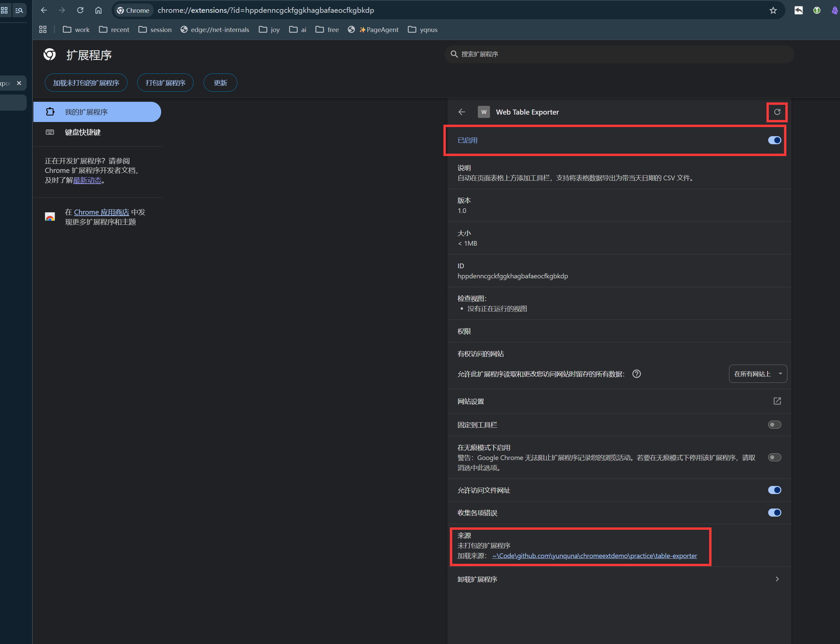The height and width of the screenshot is (644, 840).
Task: Click the bookmark star icon
Action: 773,10
